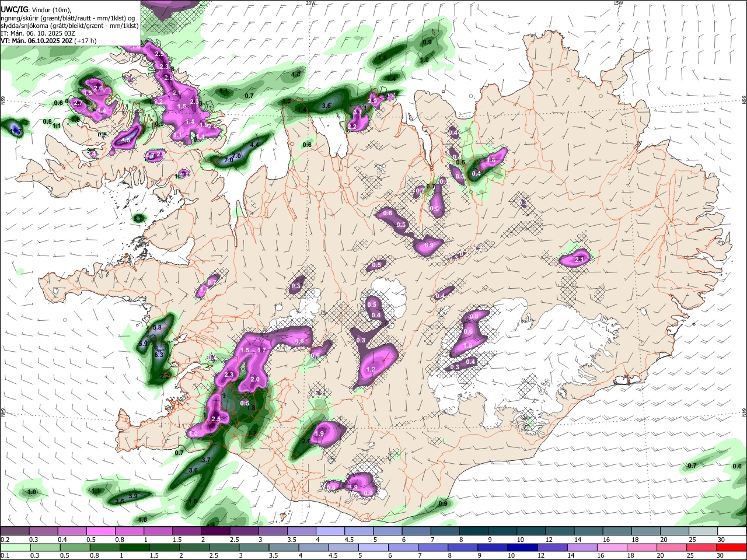Viewport: 747px width, 560px height.
Task: Click the '(+17 h)' forecast offset text
Action: [x=86, y=41]
